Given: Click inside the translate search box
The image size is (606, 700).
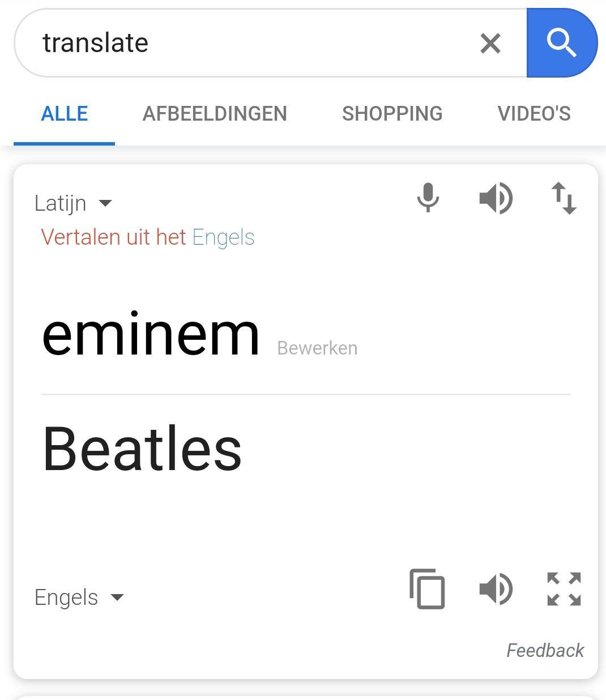Looking at the screenshot, I should pos(227,42).
